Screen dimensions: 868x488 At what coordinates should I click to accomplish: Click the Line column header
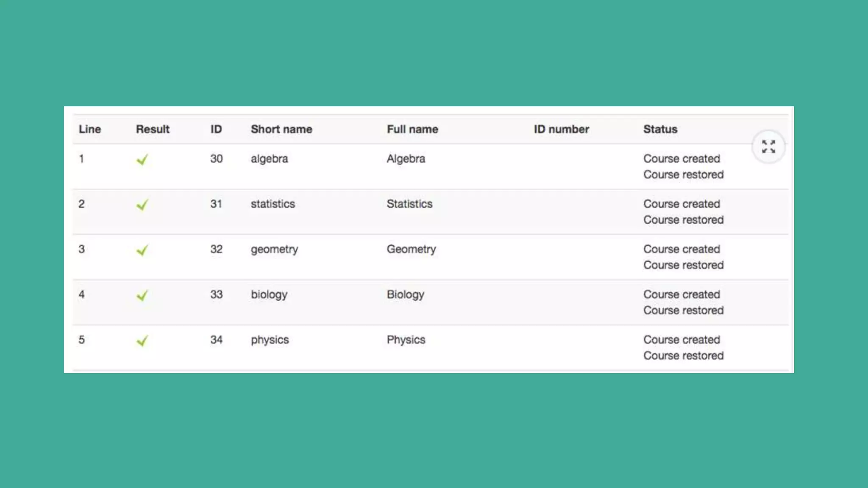90,129
